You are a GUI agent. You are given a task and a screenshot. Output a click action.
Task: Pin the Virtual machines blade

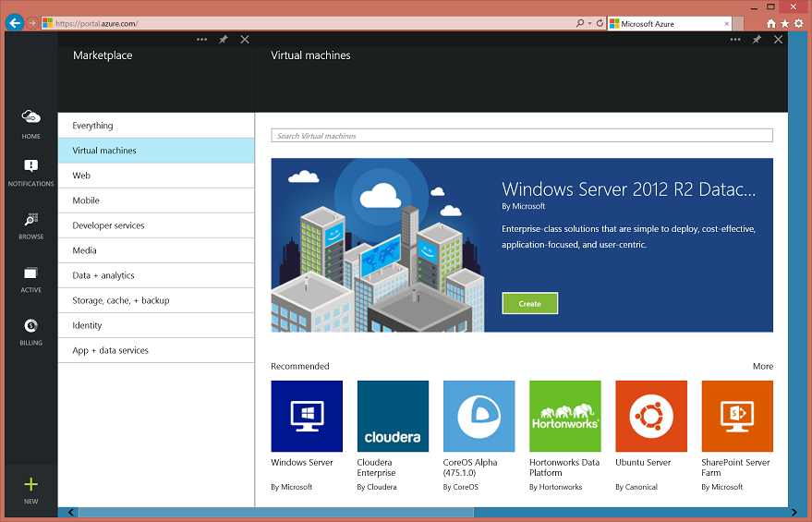click(x=757, y=40)
